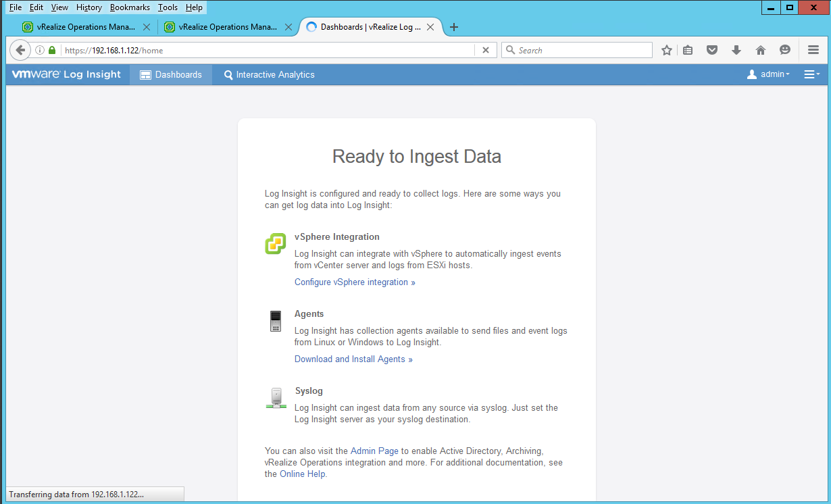This screenshot has width=831, height=504.
Task: Open the admin user dropdown
Action: pyautogui.click(x=768, y=74)
